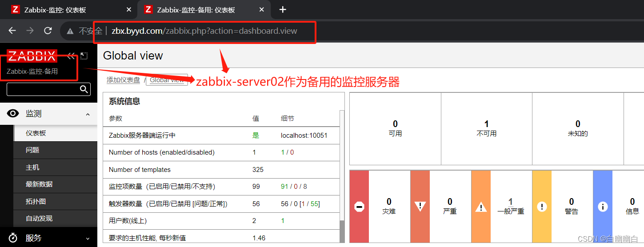The height and width of the screenshot is (247, 644).
Task: Click the 灾难 severity minus icon
Action: tap(359, 207)
